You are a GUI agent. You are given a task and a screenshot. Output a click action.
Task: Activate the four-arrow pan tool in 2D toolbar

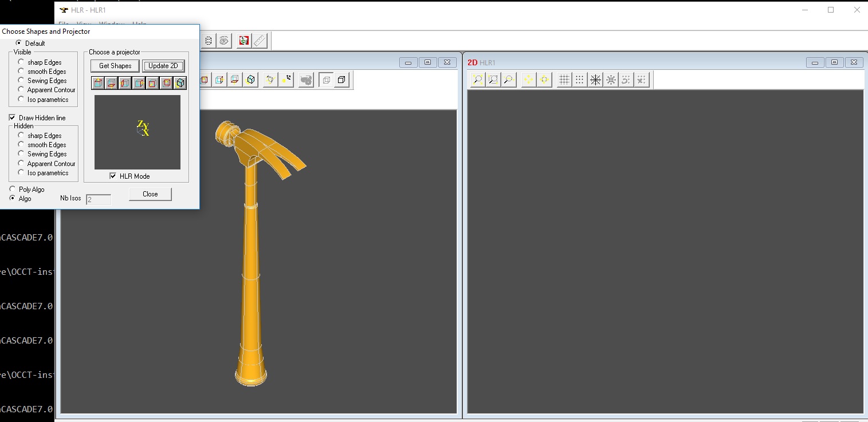pos(528,80)
